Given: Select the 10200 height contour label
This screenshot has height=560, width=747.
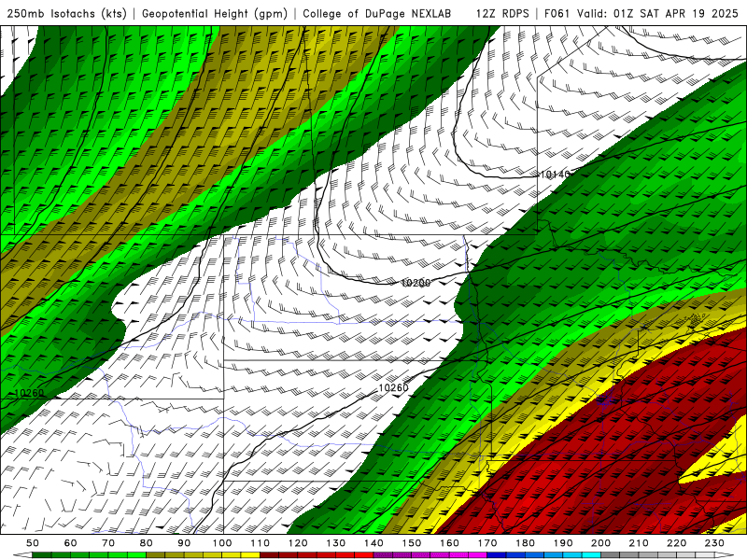Looking at the screenshot, I should 416,283.
